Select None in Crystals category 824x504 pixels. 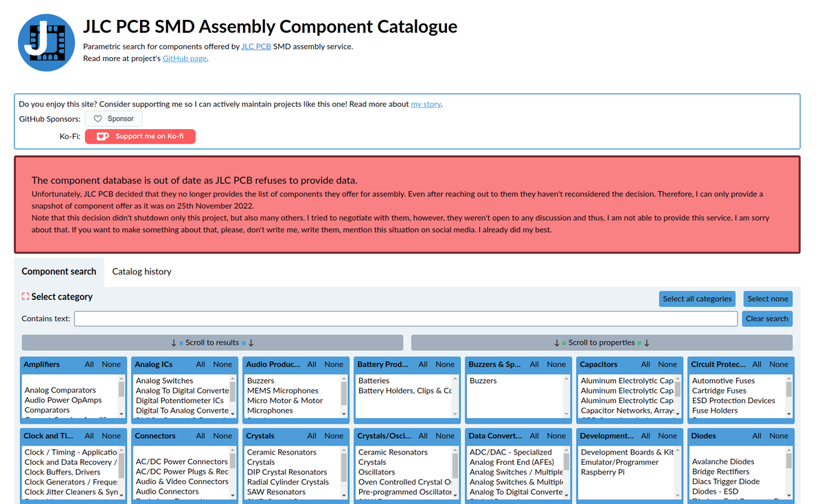coord(334,436)
